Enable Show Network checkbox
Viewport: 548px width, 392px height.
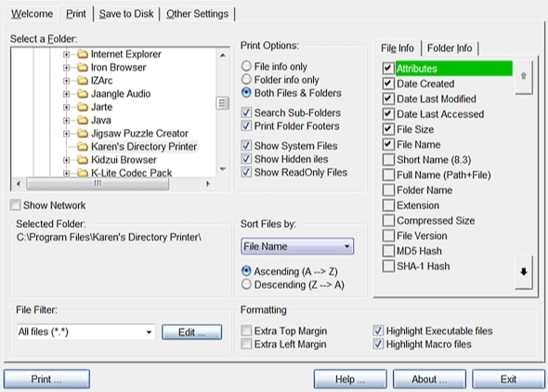(x=15, y=204)
